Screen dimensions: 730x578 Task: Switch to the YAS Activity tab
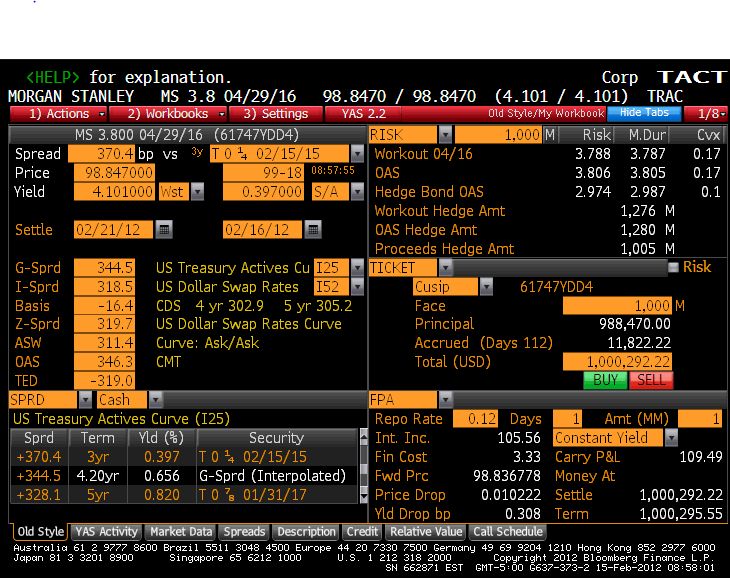click(x=106, y=531)
